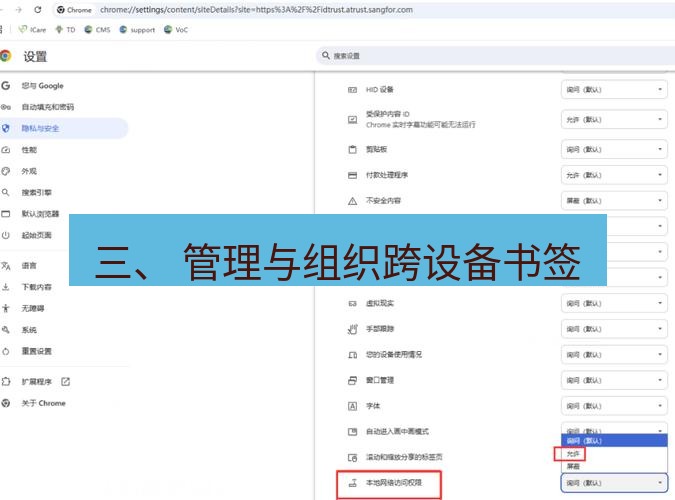
Task: Click the 下载内容 download icon
Action: coord(6,287)
